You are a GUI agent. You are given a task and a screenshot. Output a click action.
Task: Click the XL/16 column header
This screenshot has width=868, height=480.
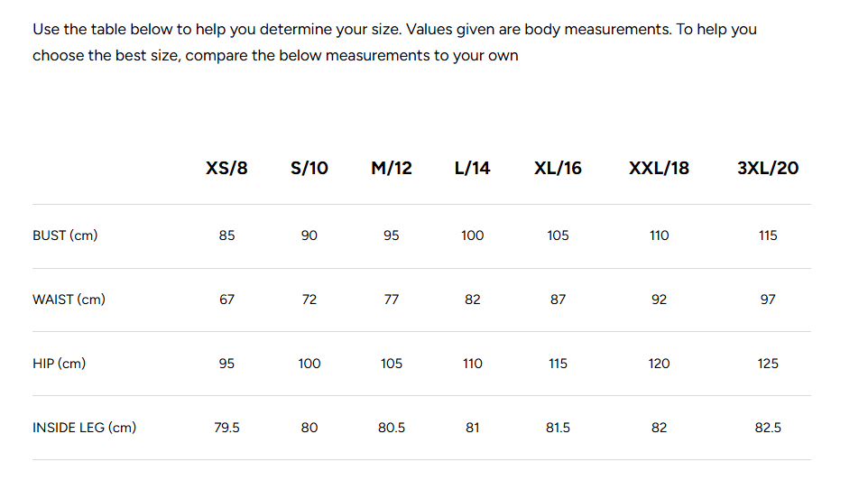[559, 168]
